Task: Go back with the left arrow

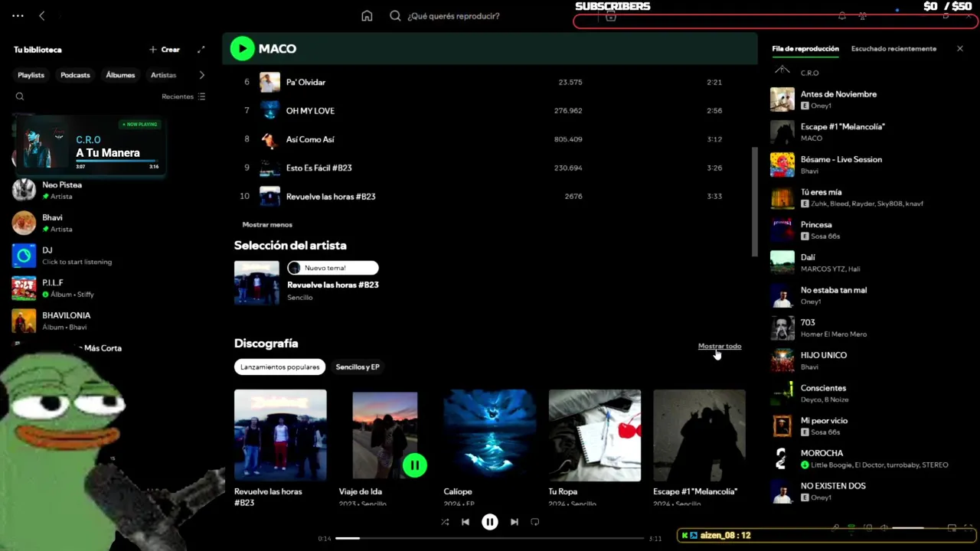Action: point(42,16)
